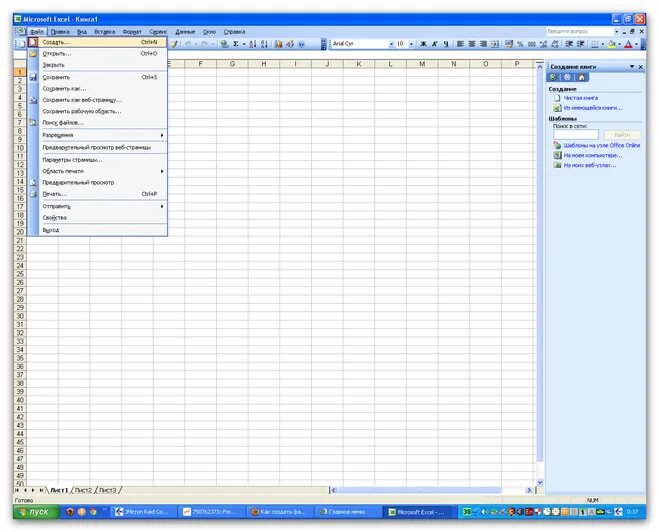Click task pane Back arrow icon
659x532 pixels.
(553, 77)
